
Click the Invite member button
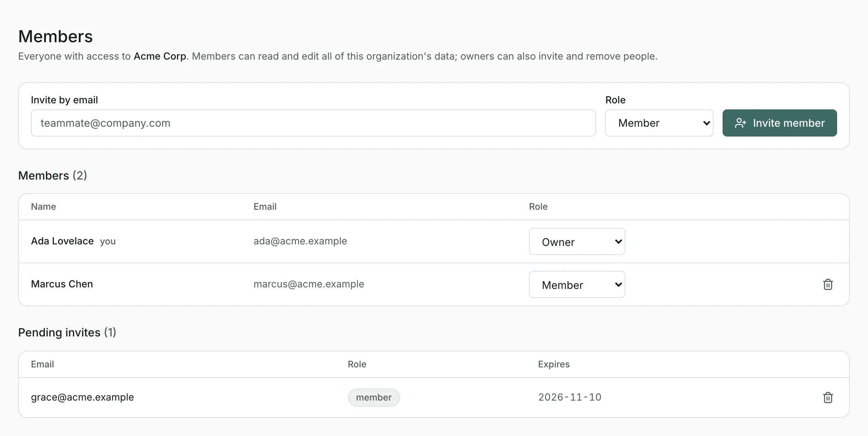779,123
